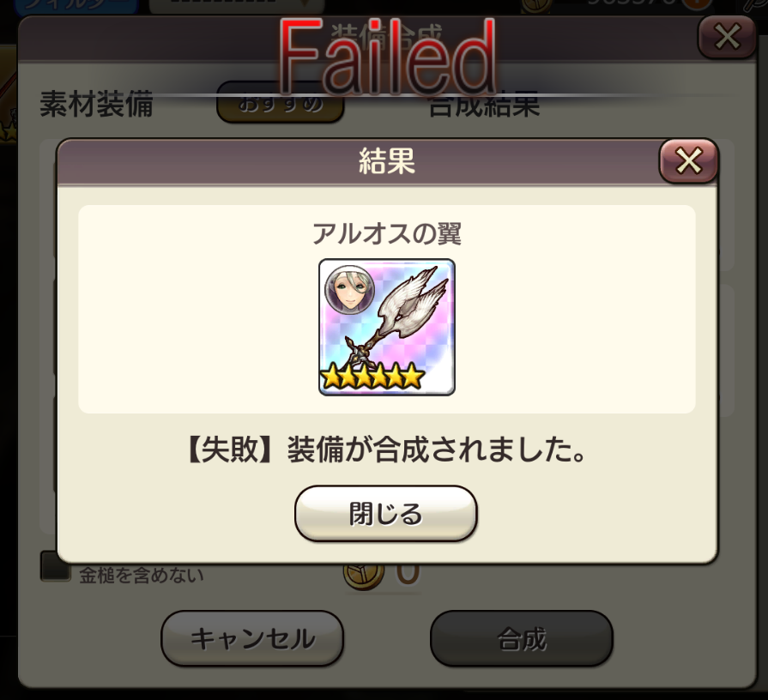768x700 pixels.
Task: Tap the character portrait on equipment icon
Action: 350,292
